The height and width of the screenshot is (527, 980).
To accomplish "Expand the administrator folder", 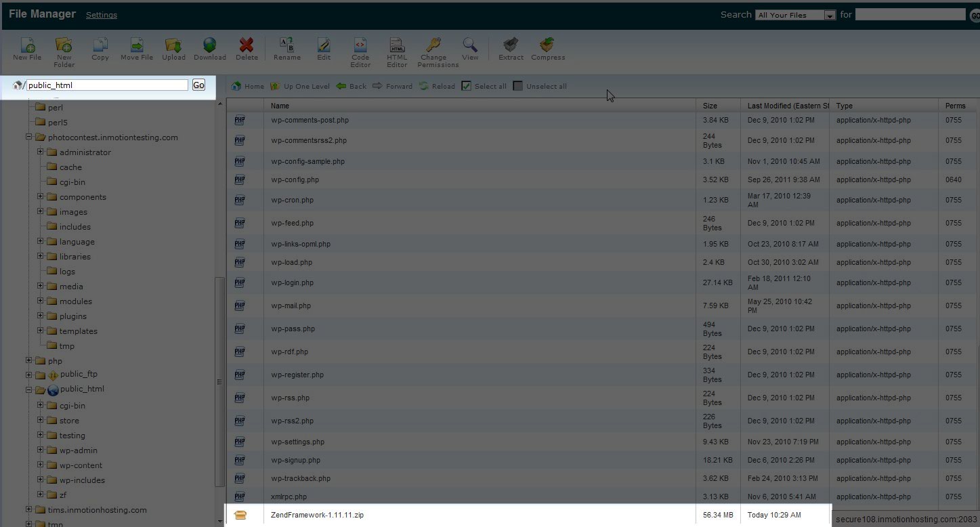I will [41, 152].
